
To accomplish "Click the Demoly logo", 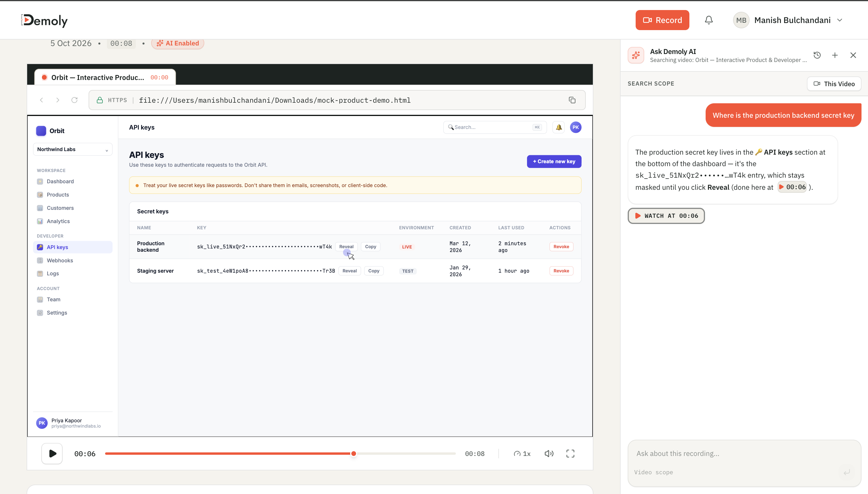I will [45, 20].
